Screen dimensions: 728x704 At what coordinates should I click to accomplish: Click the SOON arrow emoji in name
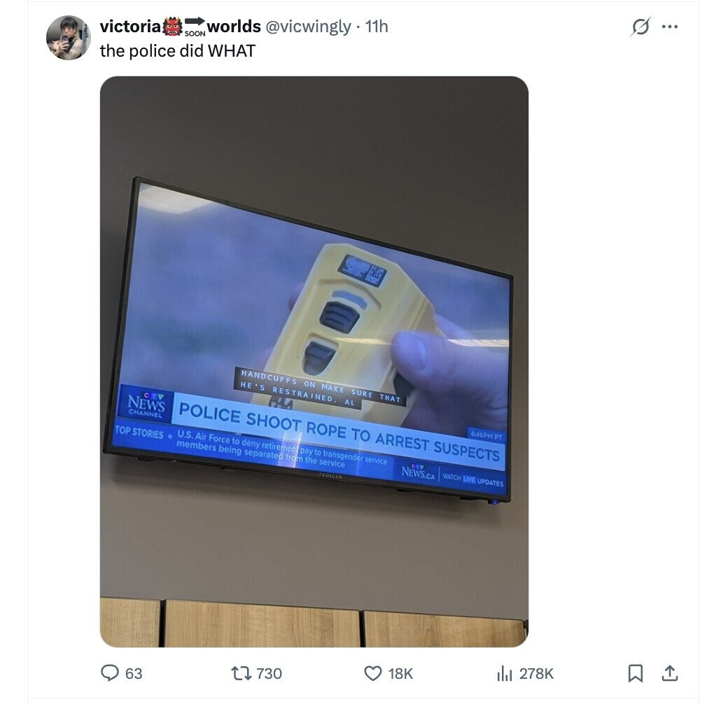(195, 27)
